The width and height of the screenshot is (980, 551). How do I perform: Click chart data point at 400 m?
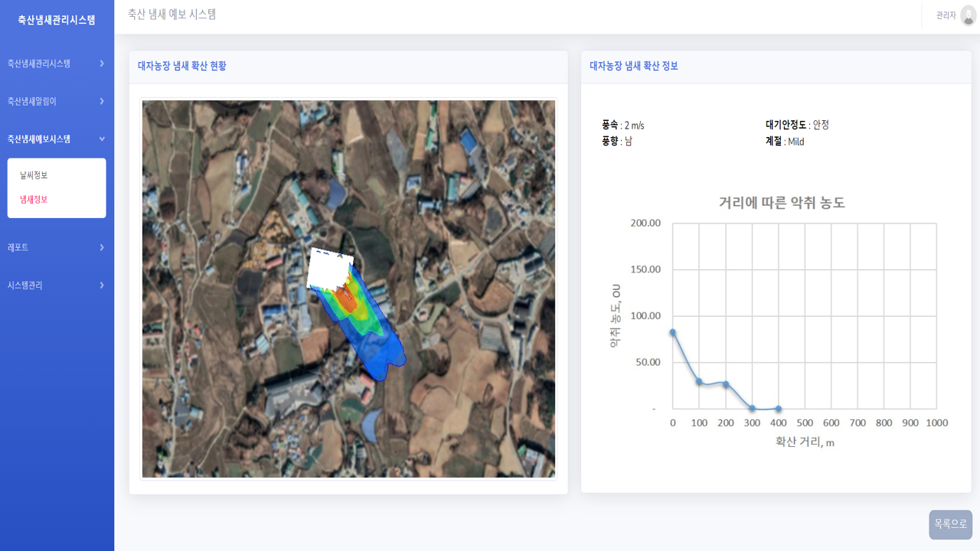pyautogui.click(x=779, y=409)
